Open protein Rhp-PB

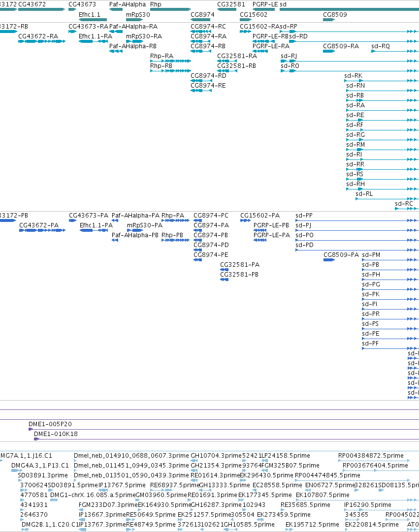tap(172, 235)
